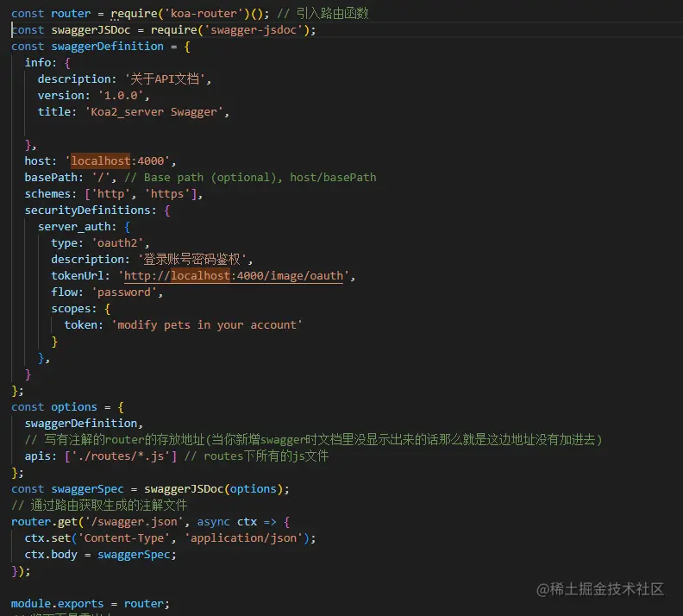The height and width of the screenshot is (616, 683).
Task: Click the type value 'oauth2'
Action: [x=117, y=243]
